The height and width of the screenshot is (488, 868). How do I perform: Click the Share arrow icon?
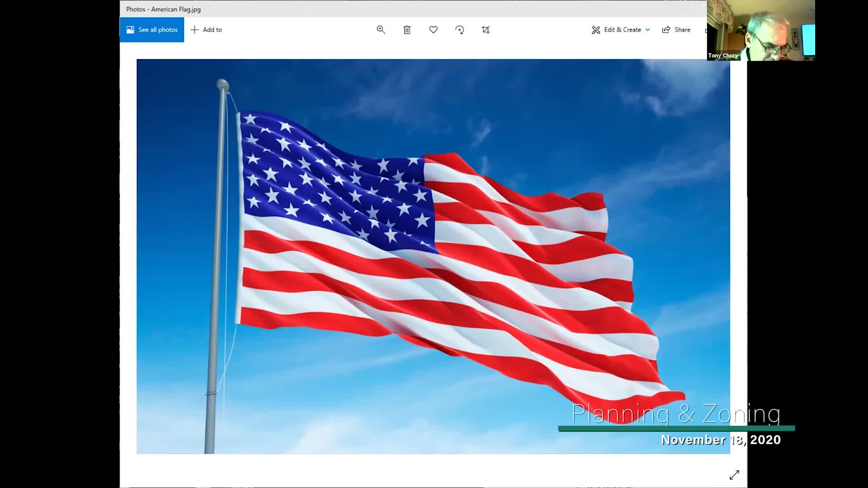[666, 30]
